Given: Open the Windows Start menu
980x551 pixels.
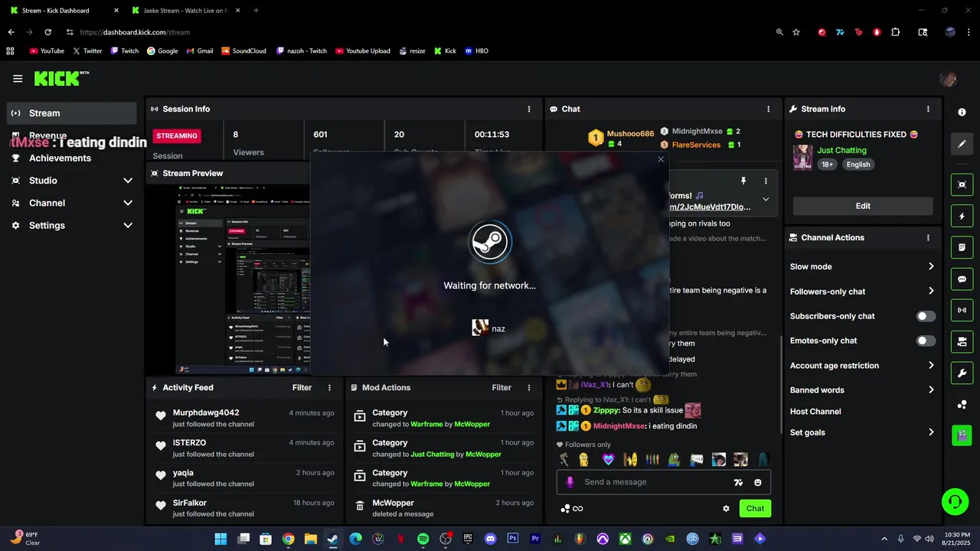Looking at the screenshot, I should click(220, 539).
